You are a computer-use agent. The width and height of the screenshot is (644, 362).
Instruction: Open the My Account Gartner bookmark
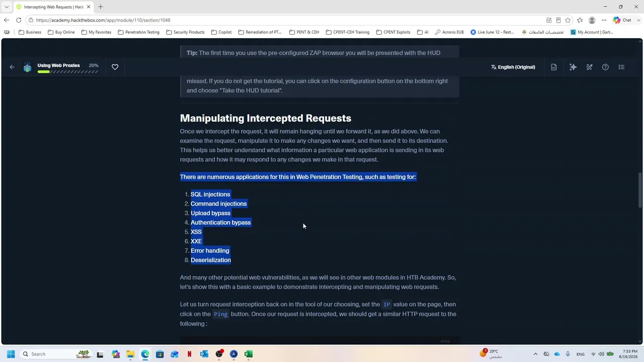tap(592, 32)
